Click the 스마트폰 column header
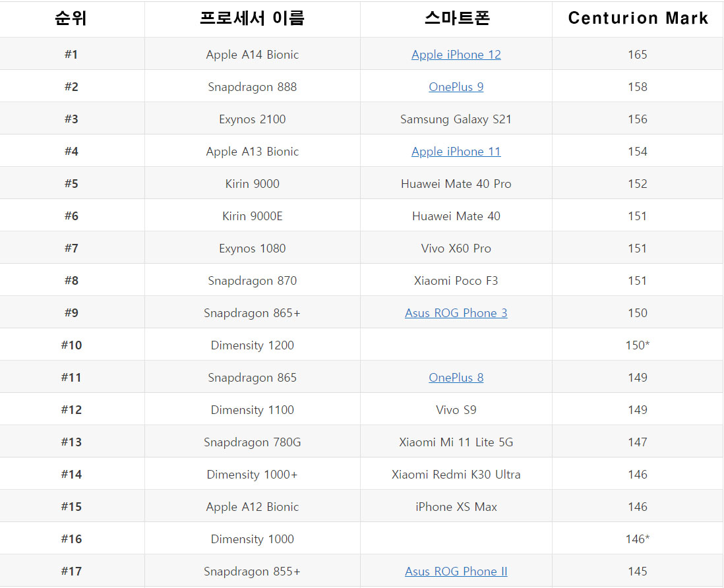Viewport: 724px width, 588px height. tap(457, 18)
